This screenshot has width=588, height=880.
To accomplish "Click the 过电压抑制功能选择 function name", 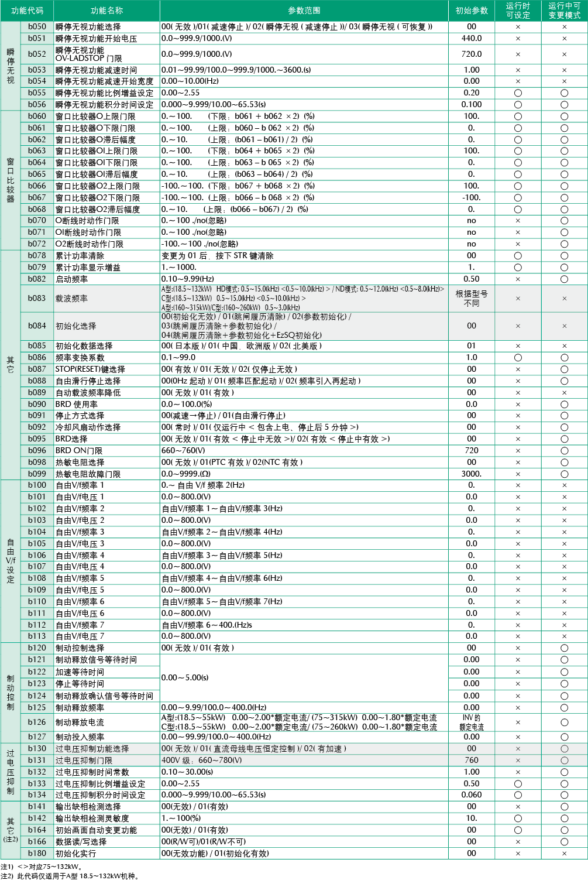I will [x=92, y=749].
